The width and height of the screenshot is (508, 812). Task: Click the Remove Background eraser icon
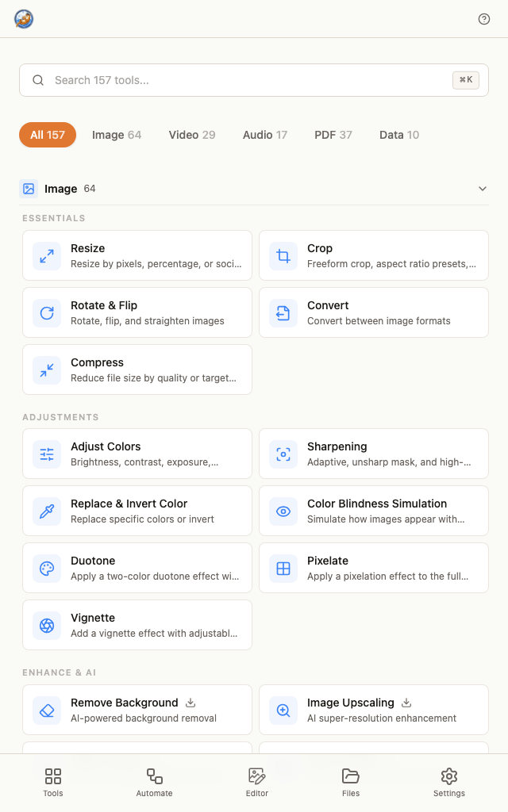point(47,710)
